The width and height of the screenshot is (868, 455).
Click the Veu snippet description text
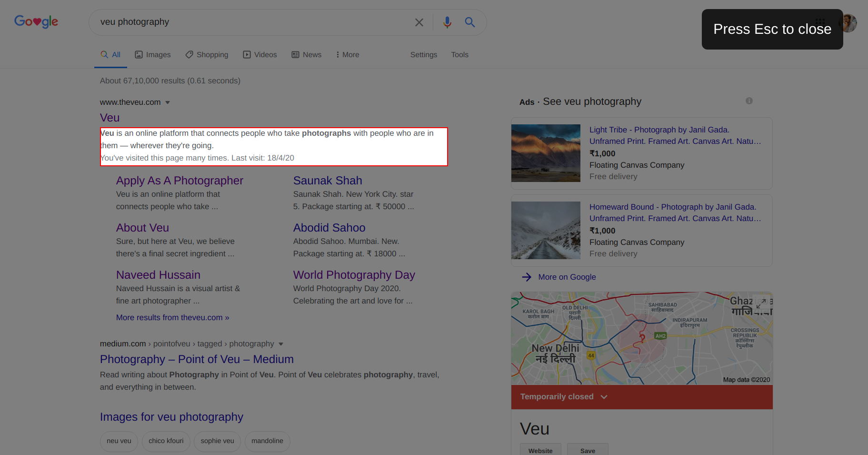[267, 140]
